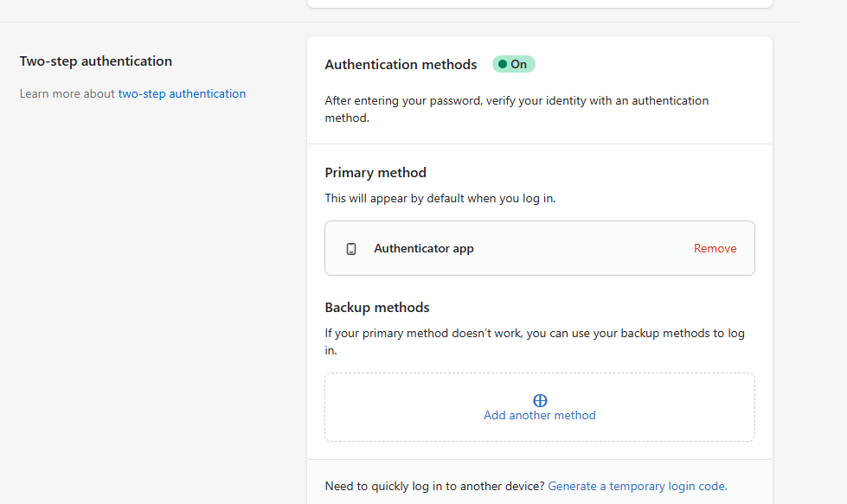Click the "This will appear by default" text

pos(440,198)
